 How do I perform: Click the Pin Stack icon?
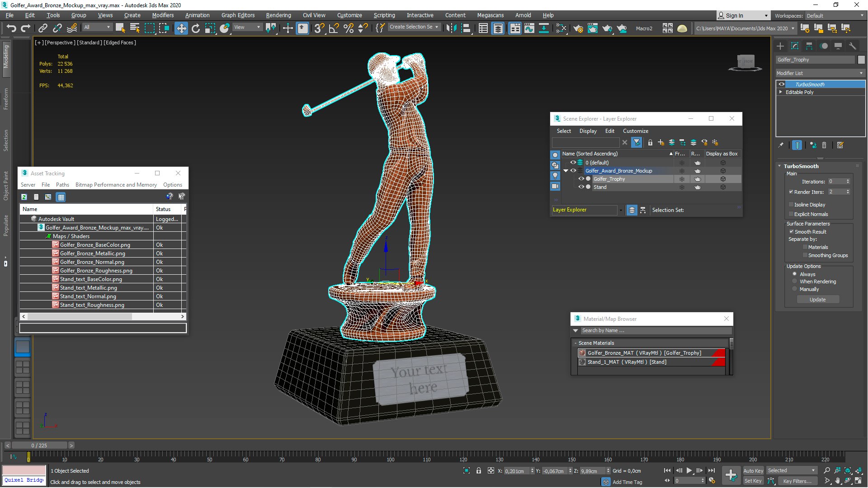coord(781,145)
